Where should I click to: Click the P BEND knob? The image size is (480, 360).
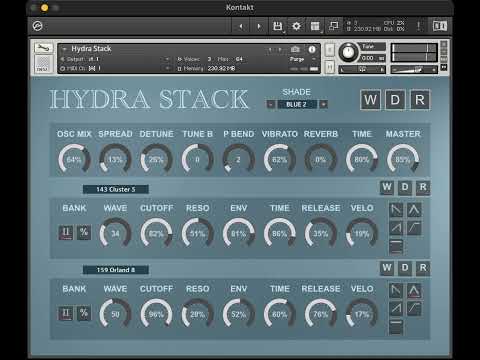click(239, 159)
